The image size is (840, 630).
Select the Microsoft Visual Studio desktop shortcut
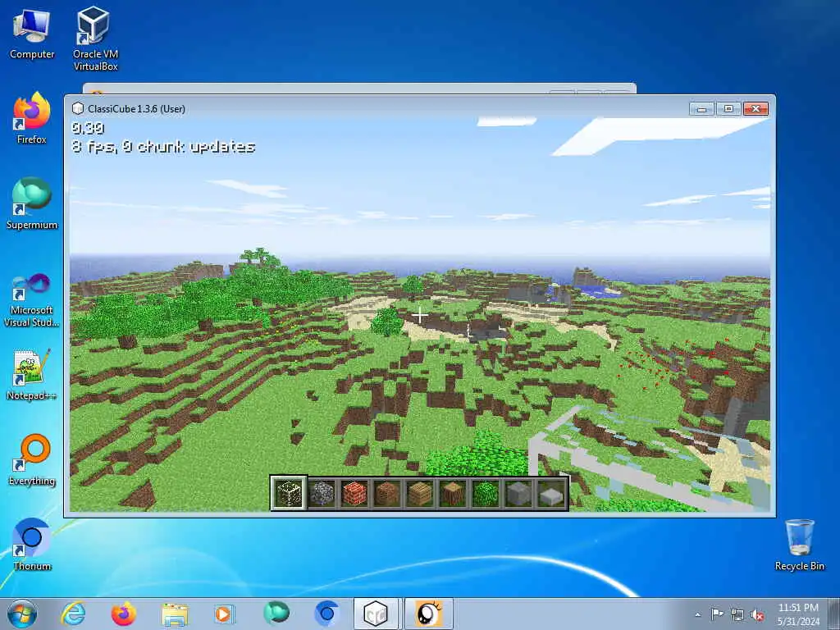coord(32,300)
